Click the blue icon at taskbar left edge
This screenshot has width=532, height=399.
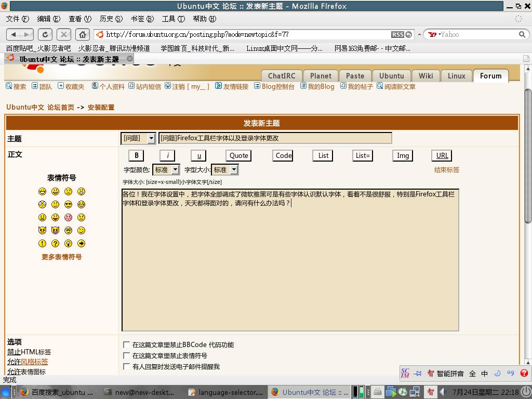tap(6, 392)
